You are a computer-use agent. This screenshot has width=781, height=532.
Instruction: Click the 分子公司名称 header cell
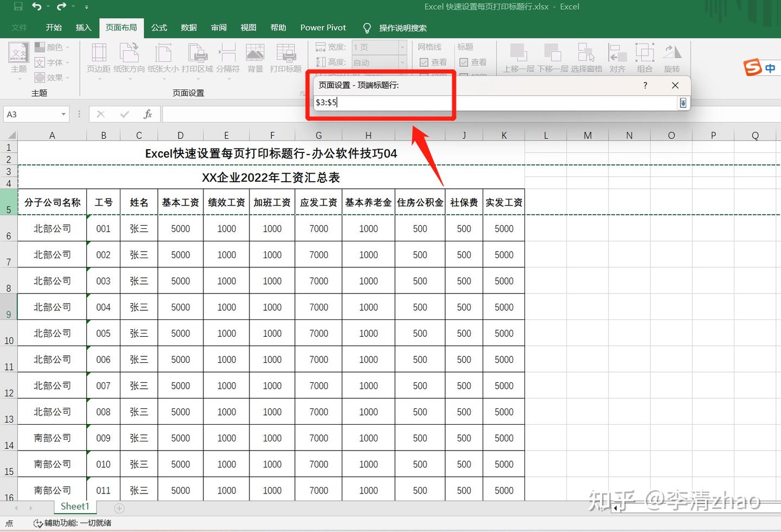coord(52,202)
